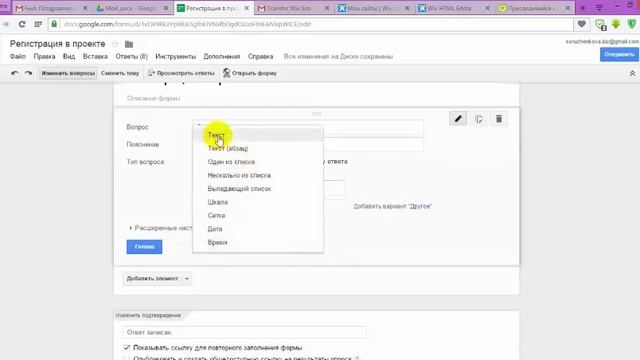This screenshot has height=360, width=640.
Task: Select Сетка question type
Action: click(x=258, y=216)
